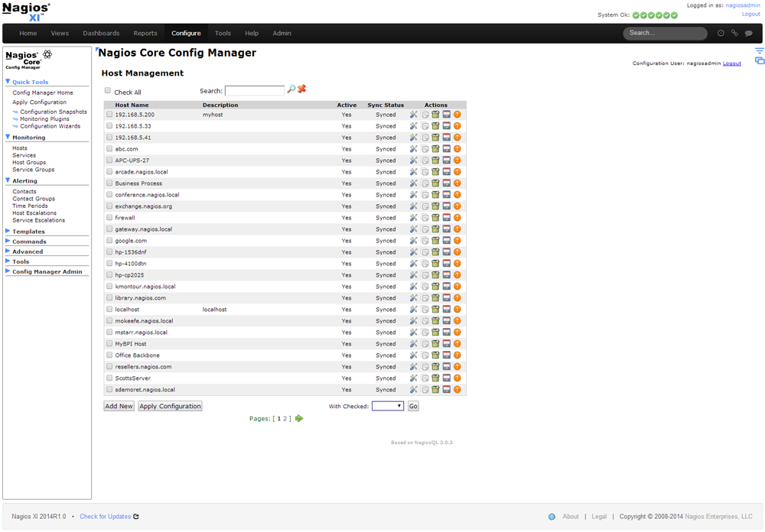The width and height of the screenshot is (765, 532).
Task: Open the Reports menu
Action: tap(145, 33)
